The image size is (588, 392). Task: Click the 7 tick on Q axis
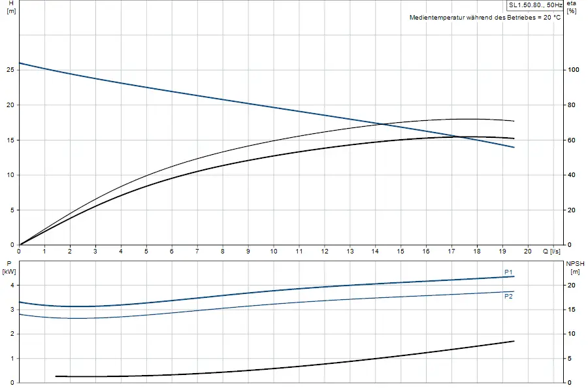tap(197, 252)
